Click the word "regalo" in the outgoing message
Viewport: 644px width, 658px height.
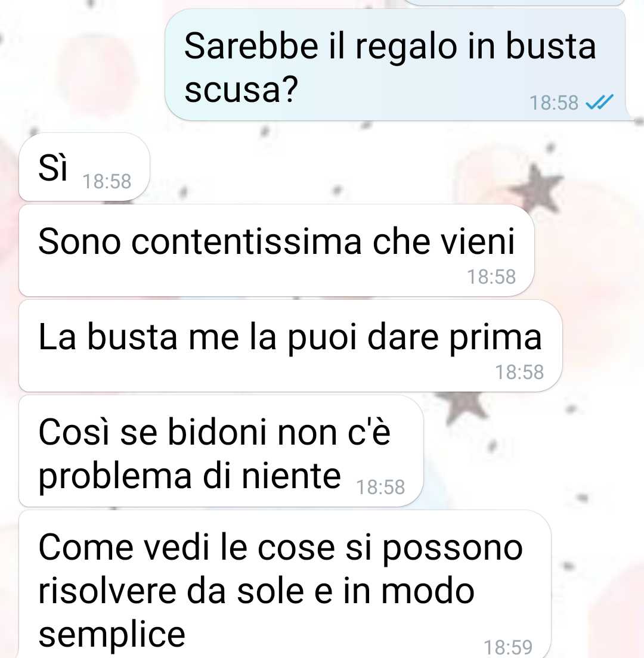click(406, 47)
